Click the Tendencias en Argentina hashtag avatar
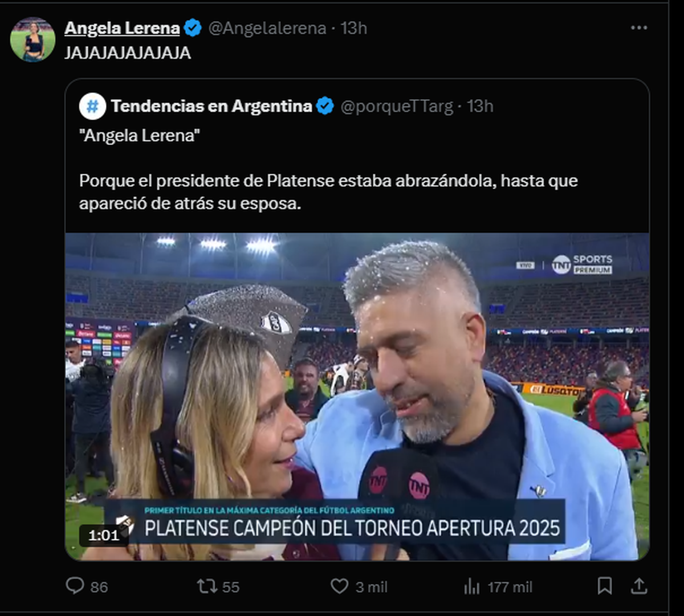The width and height of the screenshot is (684, 616). pyautogui.click(x=92, y=107)
